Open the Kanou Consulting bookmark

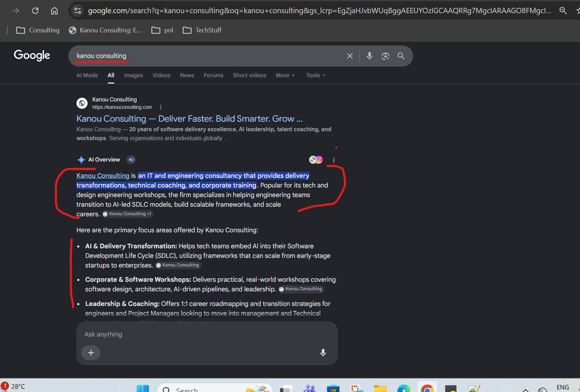tap(105, 30)
